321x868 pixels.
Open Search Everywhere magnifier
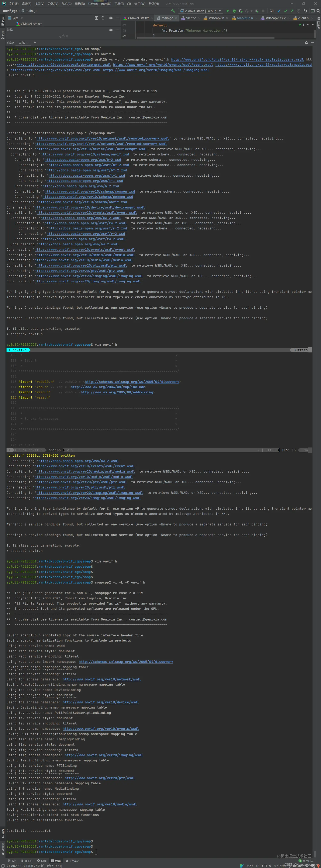(318, 11)
